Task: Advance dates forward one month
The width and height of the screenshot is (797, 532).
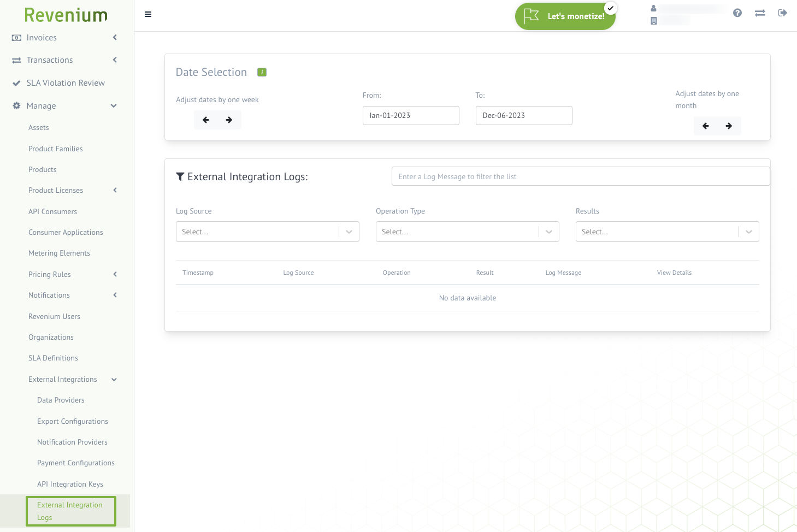Action: pos(729,126)
